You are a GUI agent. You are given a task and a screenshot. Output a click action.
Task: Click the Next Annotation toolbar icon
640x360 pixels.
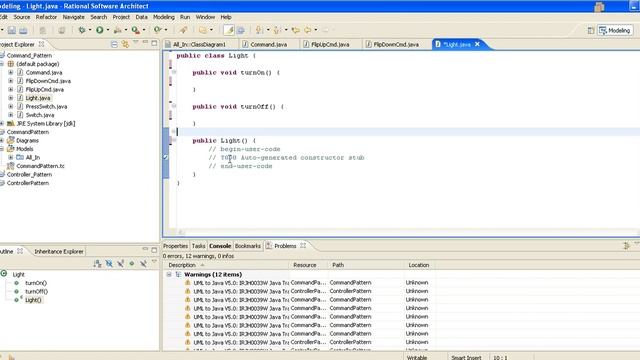click(x=259, y=30)
